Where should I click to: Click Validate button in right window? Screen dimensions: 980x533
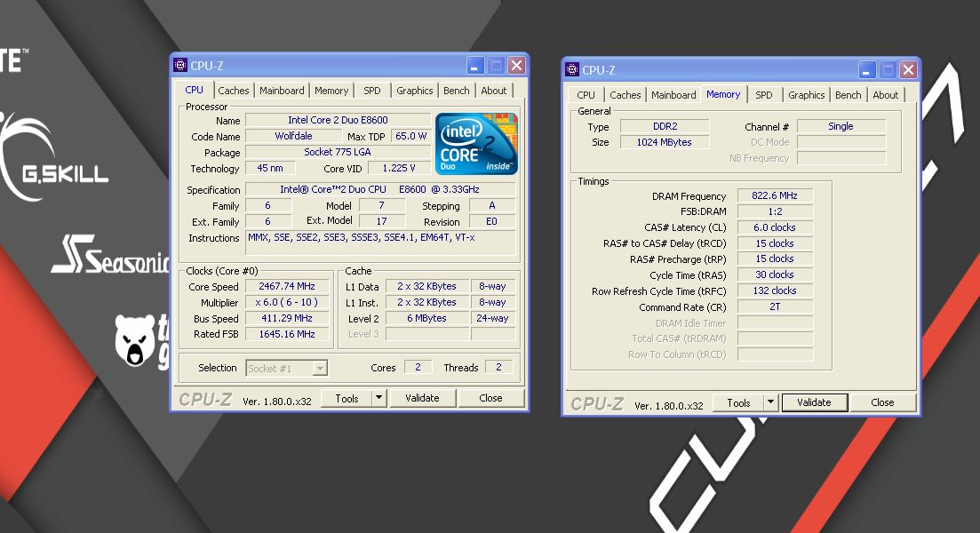(814, 402)
